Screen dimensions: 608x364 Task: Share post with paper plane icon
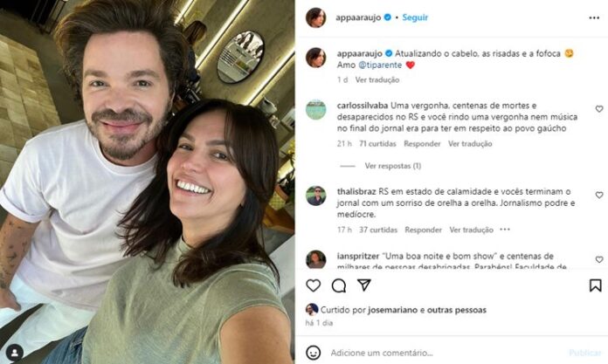[364, 285]
